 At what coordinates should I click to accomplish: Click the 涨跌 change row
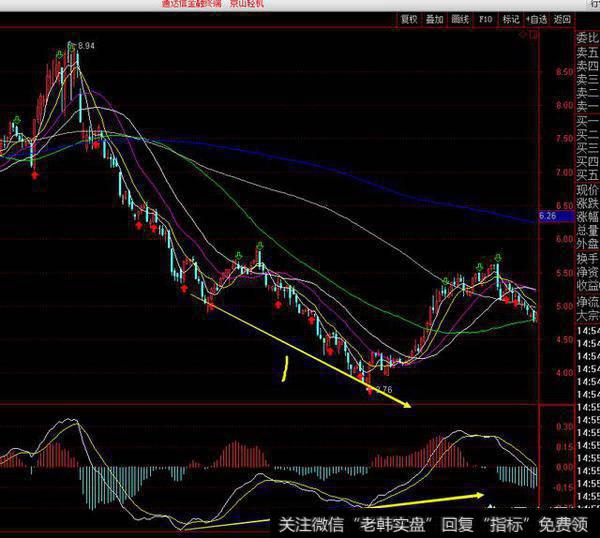click(x=588, y=203)
